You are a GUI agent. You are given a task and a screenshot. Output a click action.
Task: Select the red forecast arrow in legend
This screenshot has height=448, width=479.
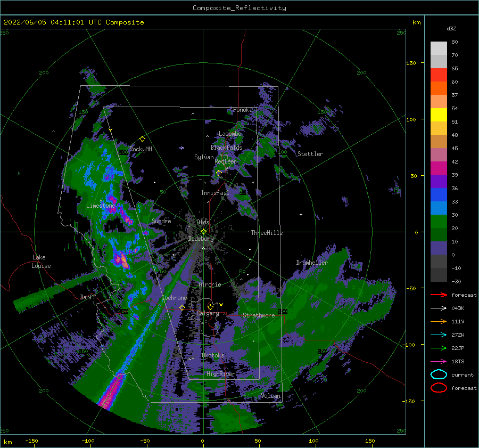[439, 295]
